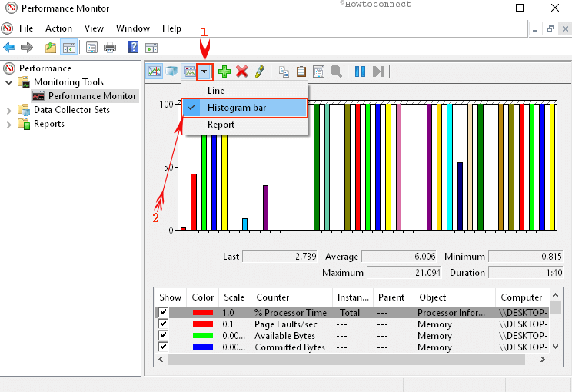
Task: Click the Paste Counter List clipboard icon
Action: click(x=301, y=71)
